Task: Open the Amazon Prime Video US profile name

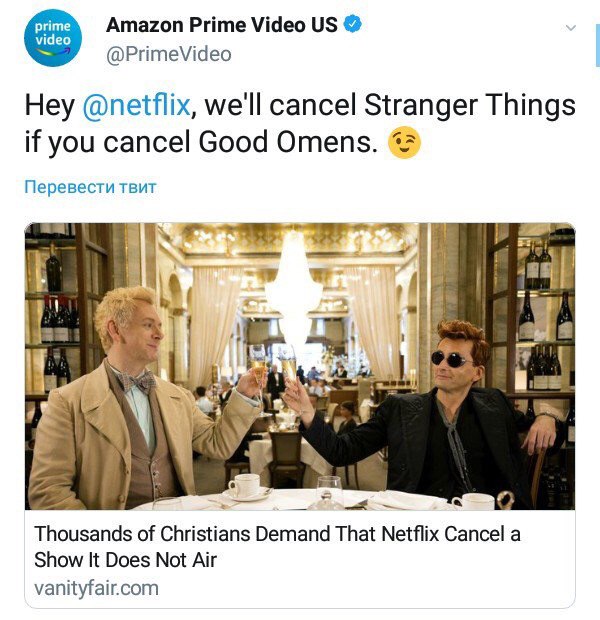Action: pyautogui.click(x=221, y=25)
